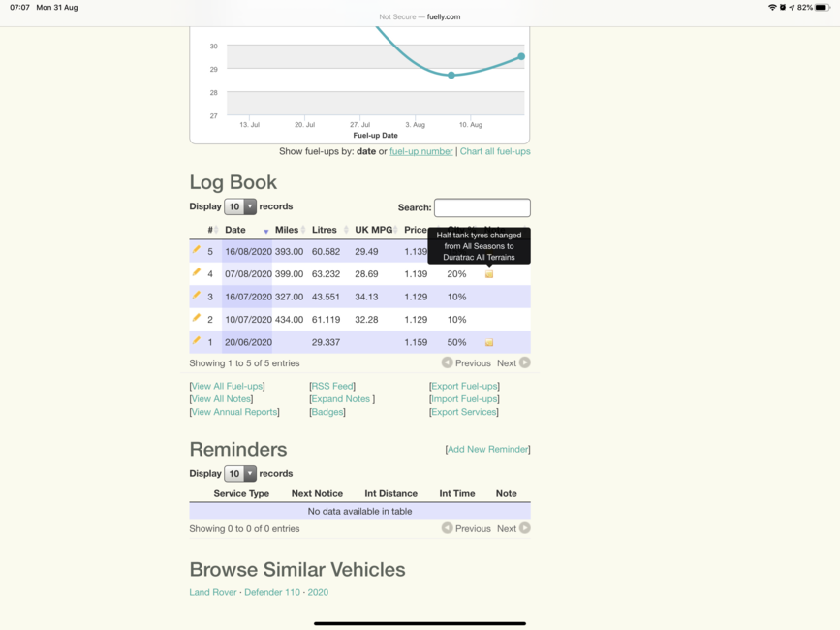Screen dimensions: 840x630
Task: Sort Reminders by Service Type
Action: click(241, 494)
